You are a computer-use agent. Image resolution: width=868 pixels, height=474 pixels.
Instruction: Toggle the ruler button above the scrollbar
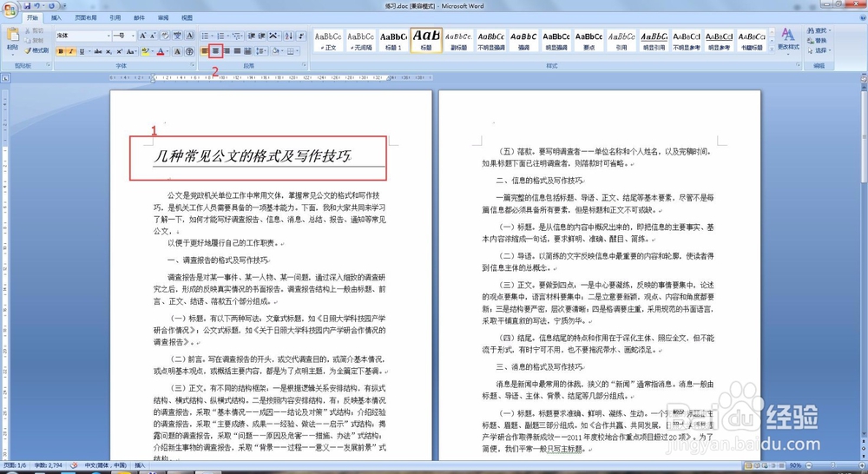tap(865, 79)
